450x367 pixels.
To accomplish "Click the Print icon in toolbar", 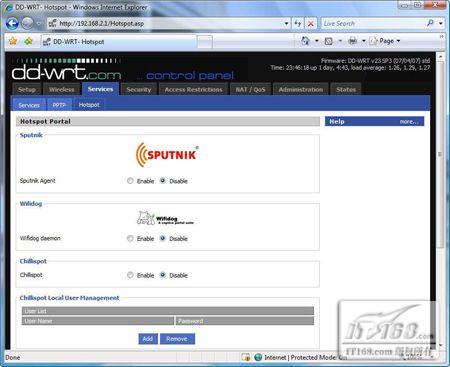I will tap(352, 41).
